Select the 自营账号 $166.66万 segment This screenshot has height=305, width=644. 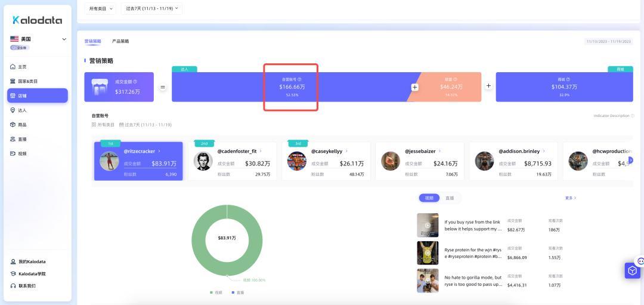[x=291, y=87]
